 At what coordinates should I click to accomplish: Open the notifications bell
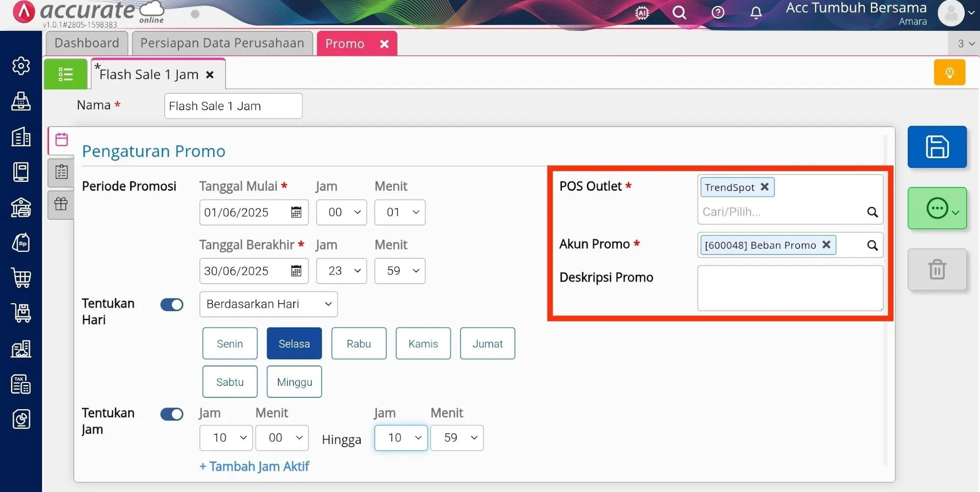[x=756, y=12]
